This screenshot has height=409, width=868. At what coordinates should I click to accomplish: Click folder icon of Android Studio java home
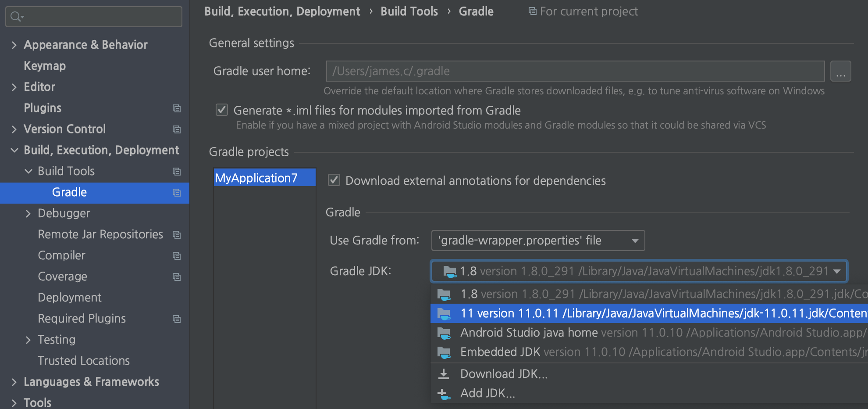(x=444, y=333)
